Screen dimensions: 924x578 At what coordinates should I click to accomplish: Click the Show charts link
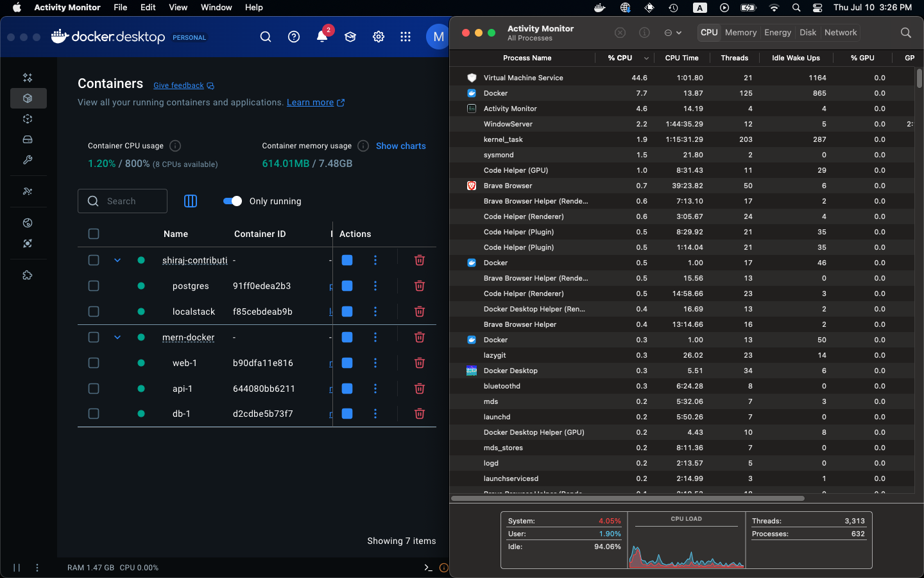pos(401,146)
